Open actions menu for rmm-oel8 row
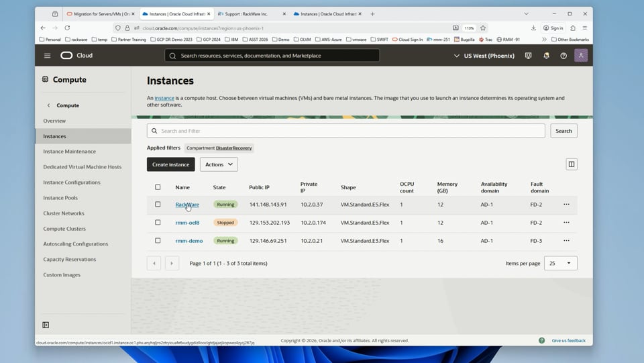This screenshot has height=363, width=644. pyautogui.click(x=566, y=222)
